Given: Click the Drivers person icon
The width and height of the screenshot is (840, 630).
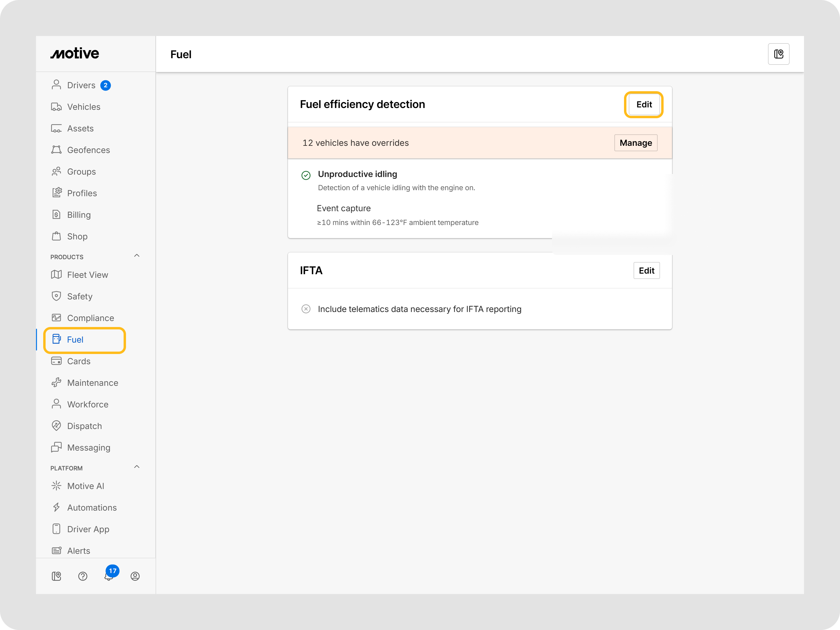Looking at the screenshot, I should (x=56, y=85).
